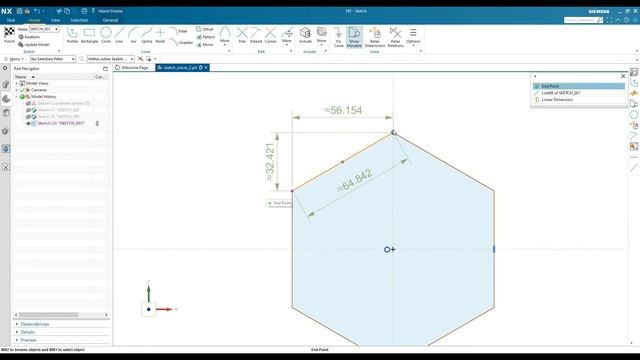Viewport: 640px width, 360px height.
Task: Click the ≈32.421 vertical dimension
Action: coord(270,162)
